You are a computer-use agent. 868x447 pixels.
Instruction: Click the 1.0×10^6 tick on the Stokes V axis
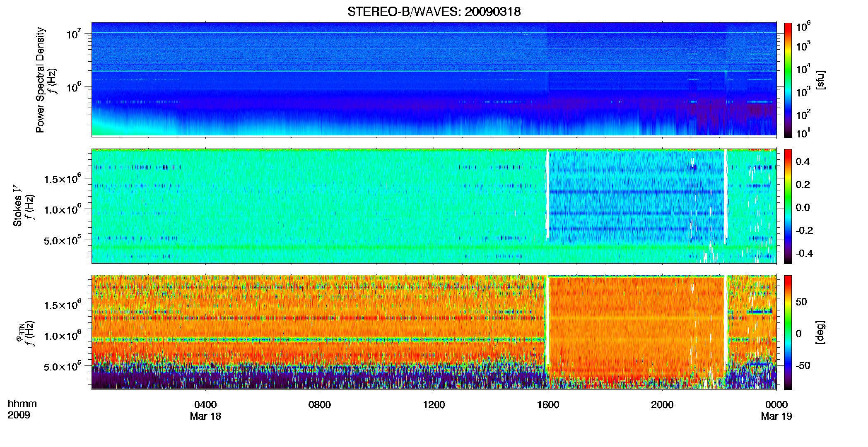coord(63,209)
